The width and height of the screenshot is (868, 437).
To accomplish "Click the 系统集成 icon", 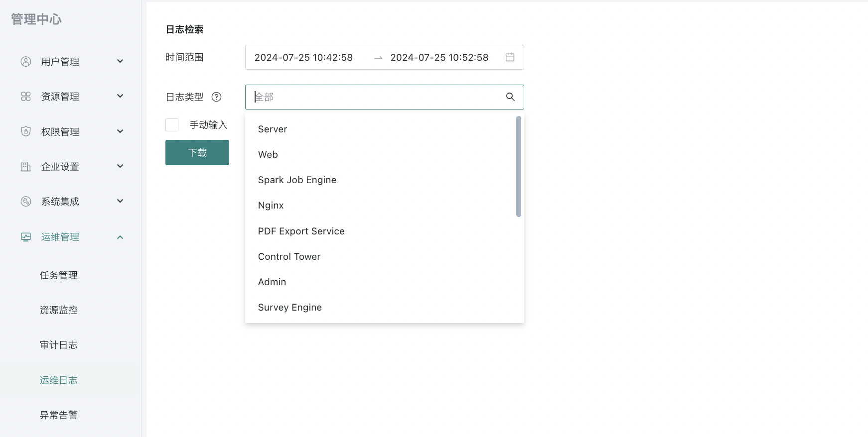I will click(26, 202).
